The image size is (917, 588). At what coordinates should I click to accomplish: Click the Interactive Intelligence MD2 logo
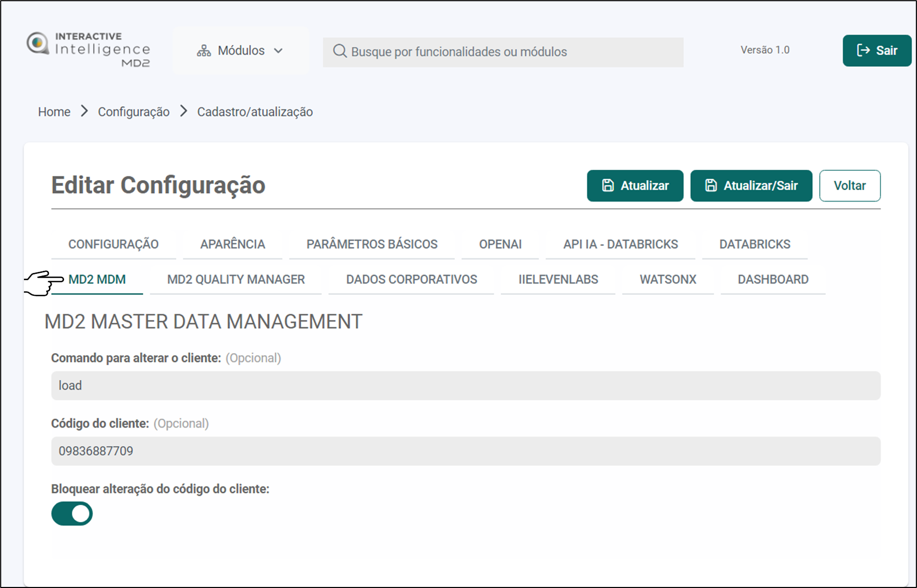coord(89,50)
